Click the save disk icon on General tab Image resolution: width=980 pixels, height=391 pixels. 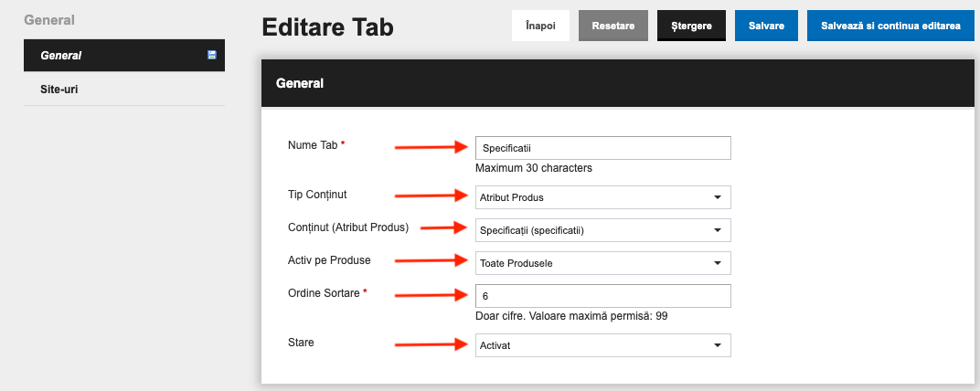pyautogui.click(x=212, y=55)
